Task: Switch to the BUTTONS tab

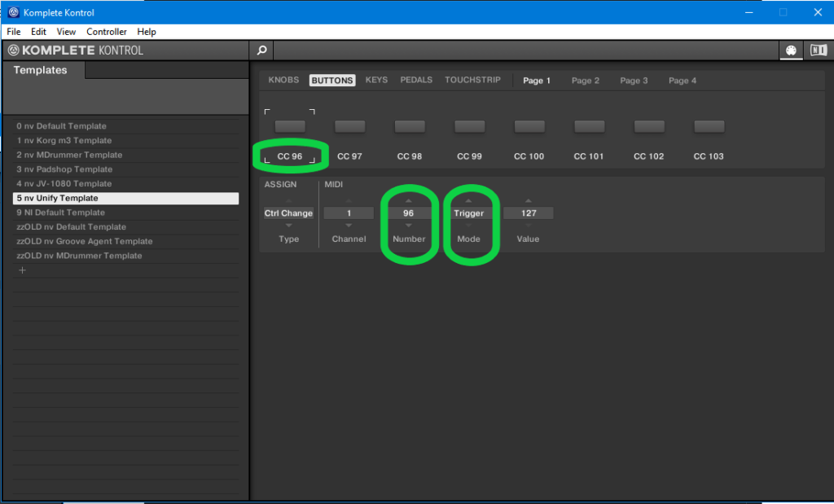Action: (x=332, y=81)
